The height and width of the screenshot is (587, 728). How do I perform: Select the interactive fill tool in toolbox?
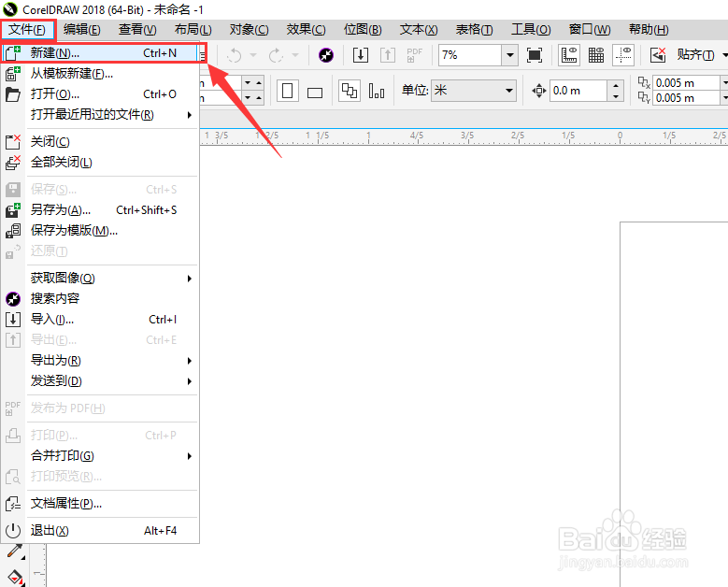15,578
